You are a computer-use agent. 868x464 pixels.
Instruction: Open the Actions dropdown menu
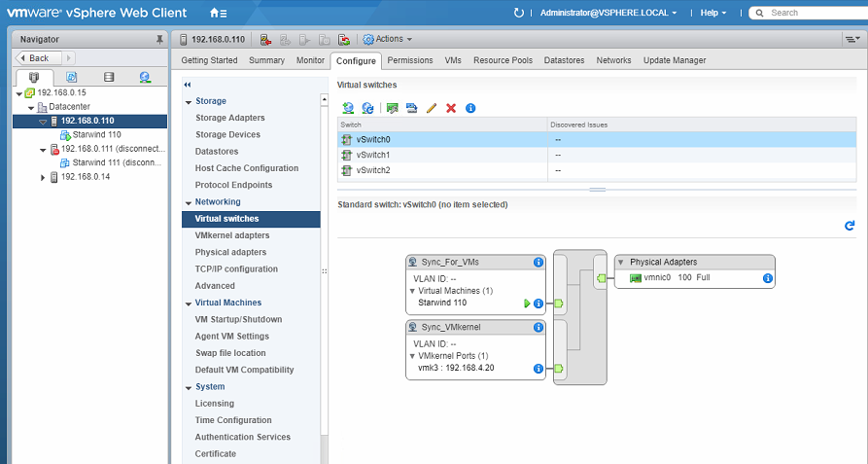click(x=388, y=39)
